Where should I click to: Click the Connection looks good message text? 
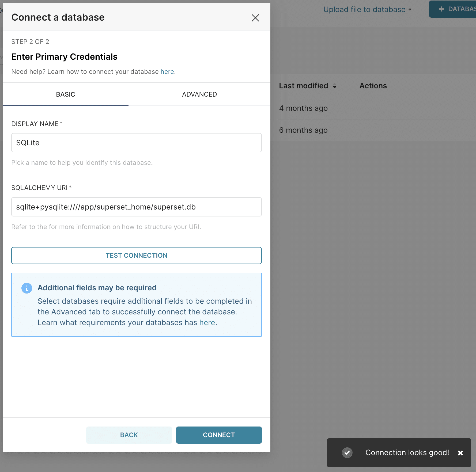(407, 452)
